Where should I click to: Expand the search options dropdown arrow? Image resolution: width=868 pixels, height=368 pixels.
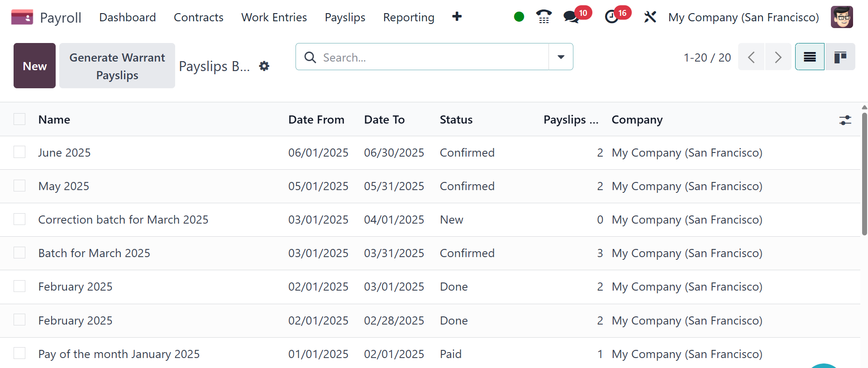(x=561, y=57)
